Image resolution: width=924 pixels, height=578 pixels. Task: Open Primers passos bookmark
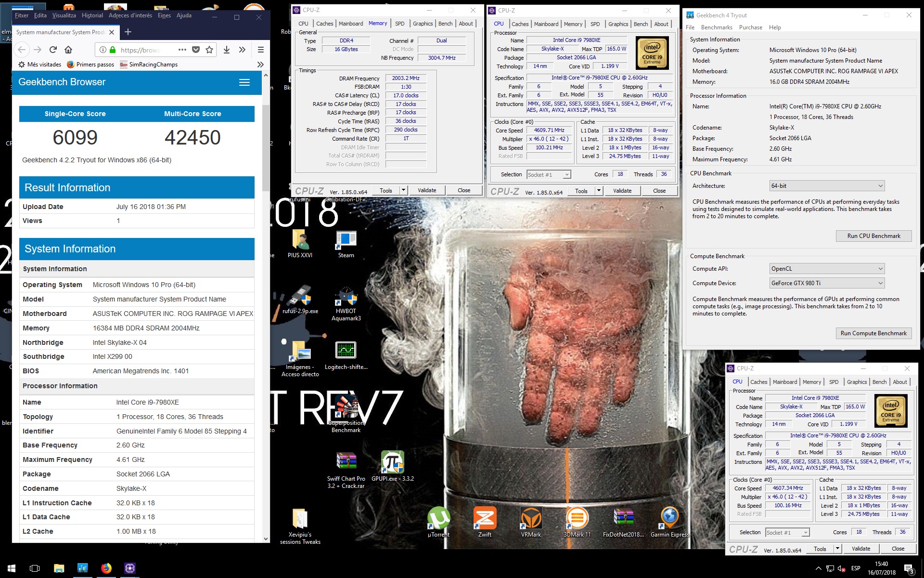click(90, 65)
